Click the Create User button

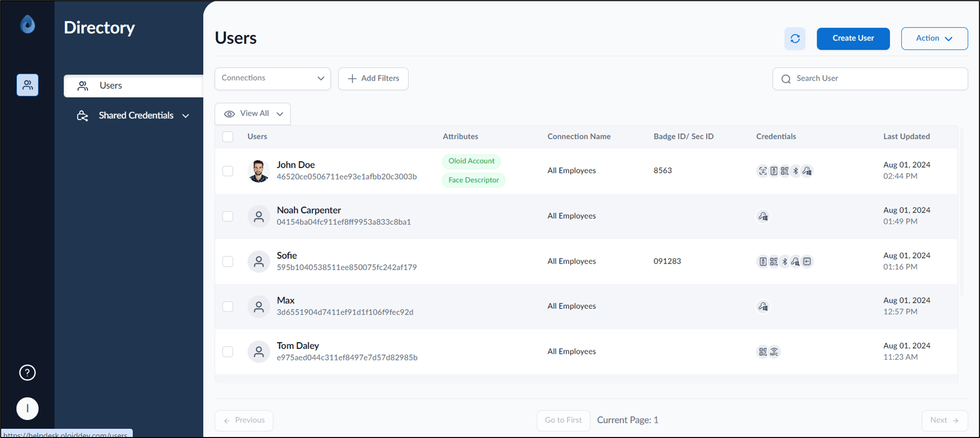(x=853, y=38)
